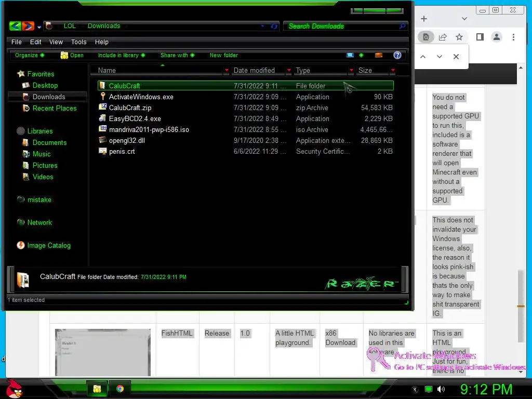Viewport: 532px width, 399px height.
Task: Open Image Catalog in the sidebar
Action: coord(49,245)
